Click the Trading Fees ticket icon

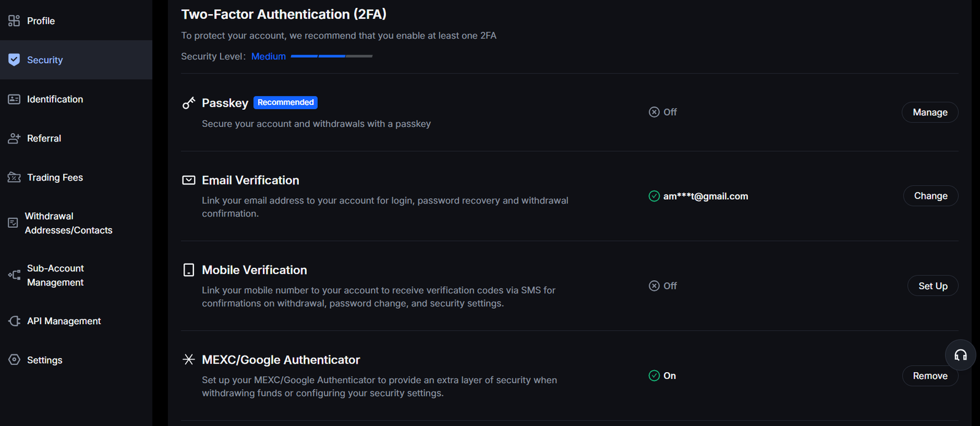click(14, 178)
